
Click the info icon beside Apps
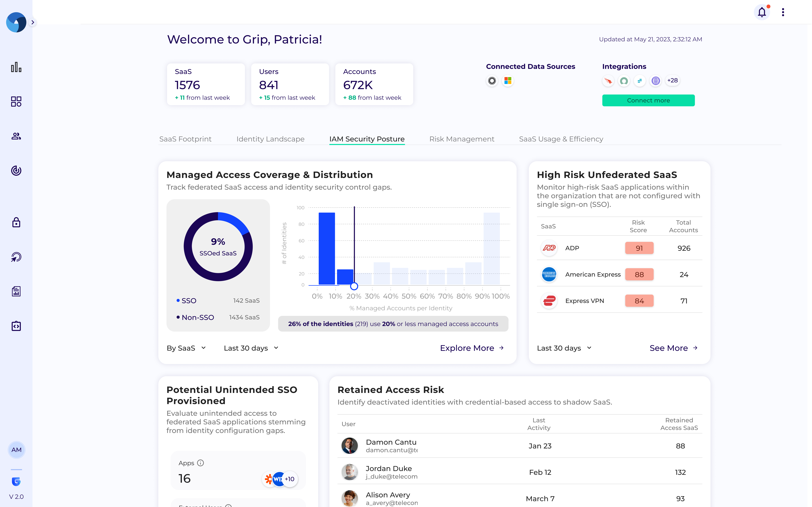pos(201,463)
